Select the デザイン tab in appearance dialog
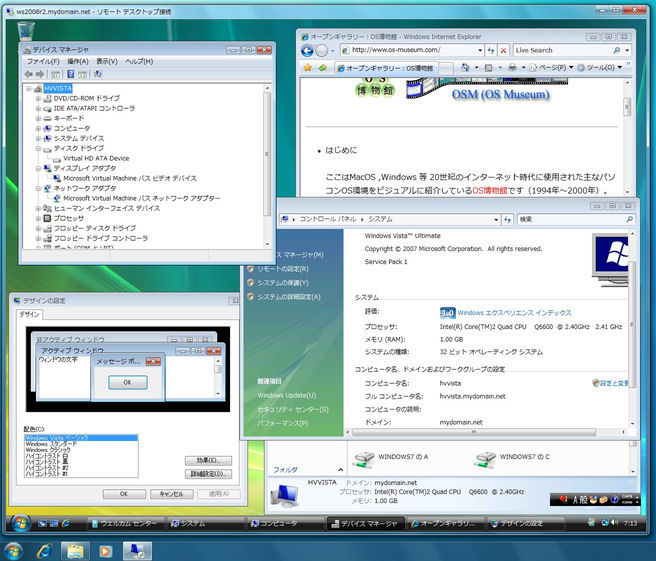 coord(29,314)
